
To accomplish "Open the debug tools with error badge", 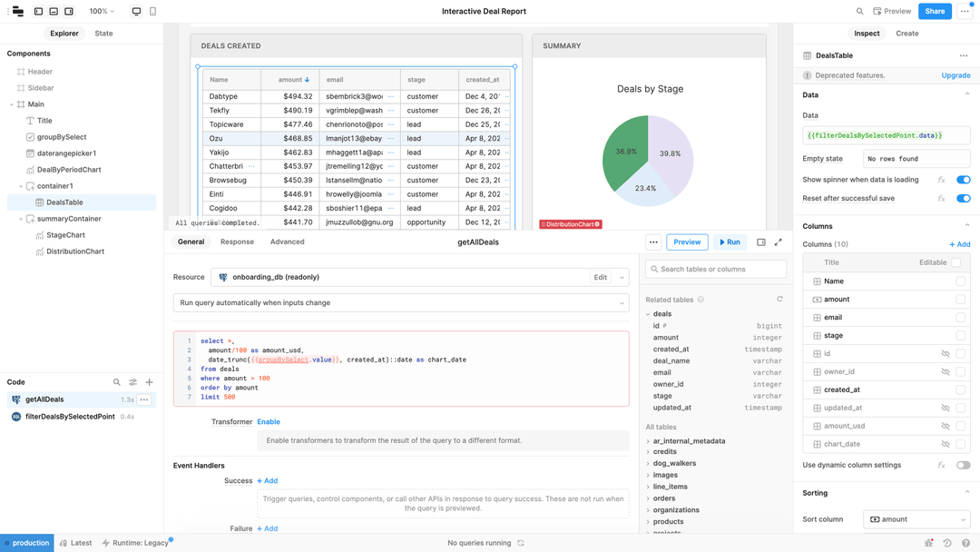I will coord(928,543).
